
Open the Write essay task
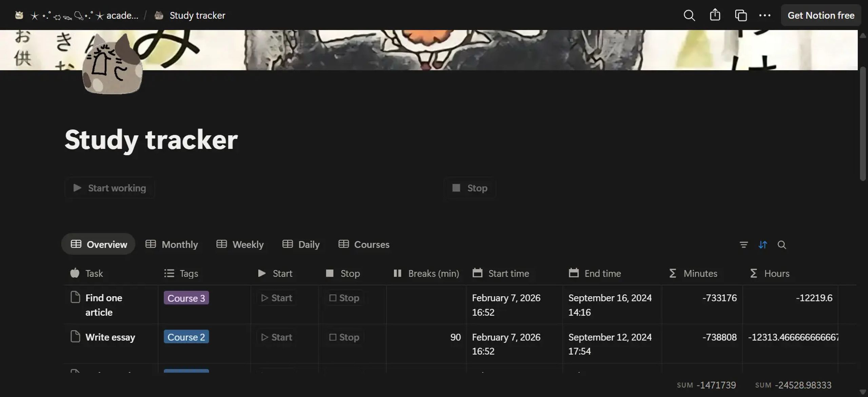tap(110, 337)
